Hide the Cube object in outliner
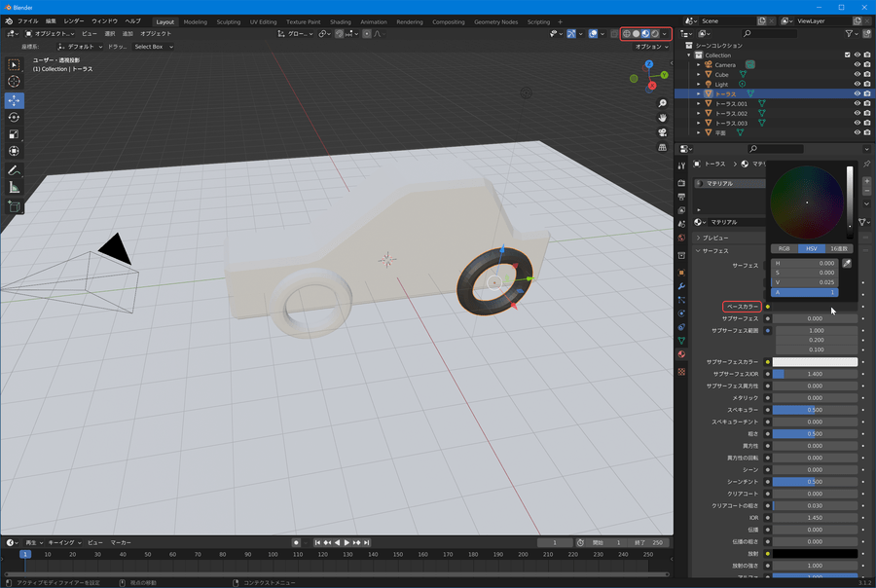Image resolution: width=876 pixels, height=588 pixels. coord(858,74)
